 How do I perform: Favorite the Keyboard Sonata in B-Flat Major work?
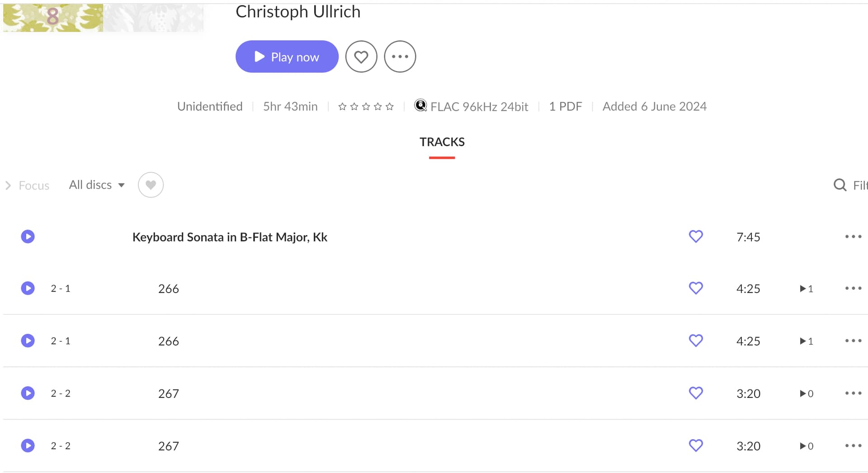[696, 236]
